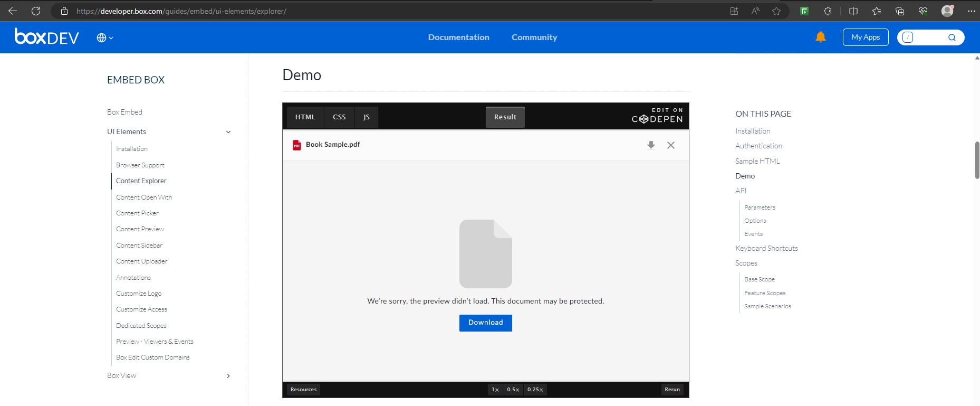This screenshot has height=406, width=980.
Task: Open the favorites list icon
Action: click(x=877, y=11)
